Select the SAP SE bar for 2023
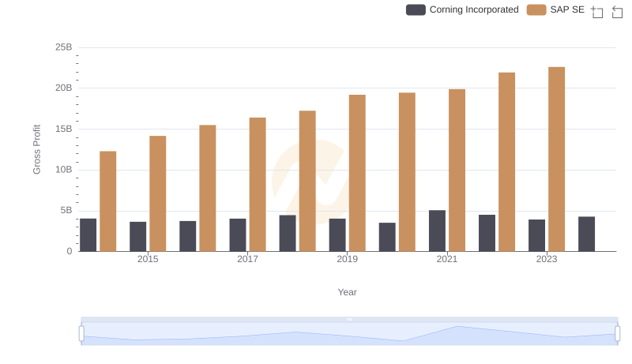Viewport: 632px width, 364px height. [x=557, y=159]
